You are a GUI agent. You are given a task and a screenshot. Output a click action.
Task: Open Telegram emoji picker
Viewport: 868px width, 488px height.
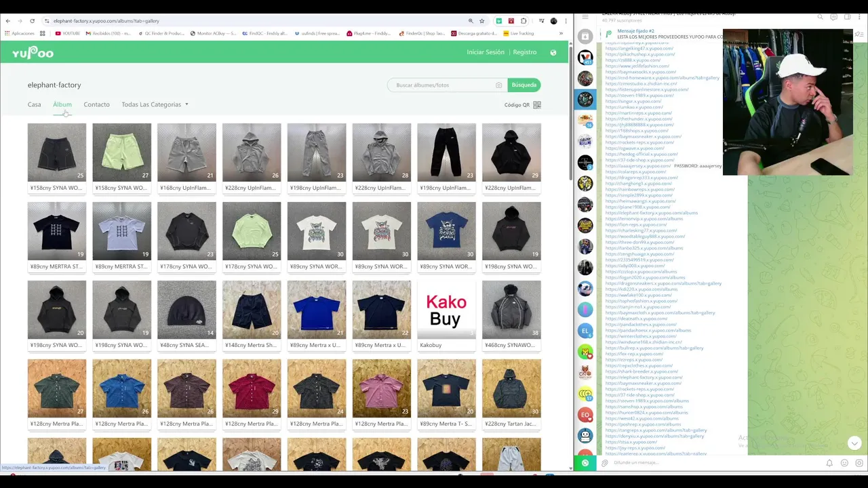coord(844,463)
